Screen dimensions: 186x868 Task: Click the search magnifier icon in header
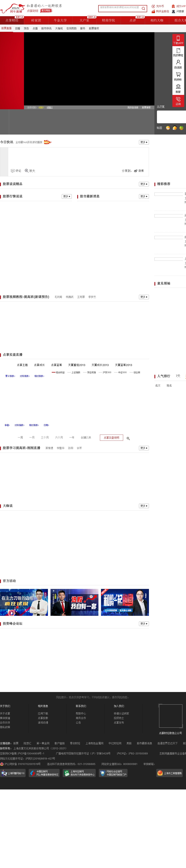(143, 8)
